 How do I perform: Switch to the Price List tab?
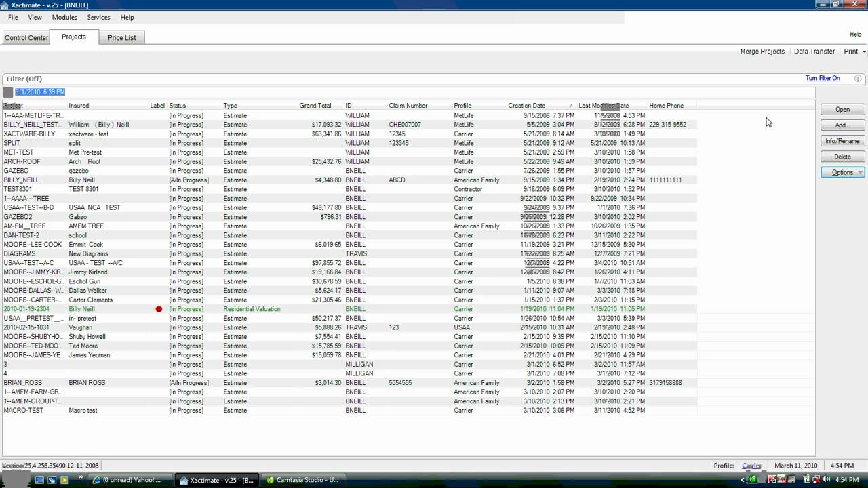pyautogui.click(x=122, y=38)
